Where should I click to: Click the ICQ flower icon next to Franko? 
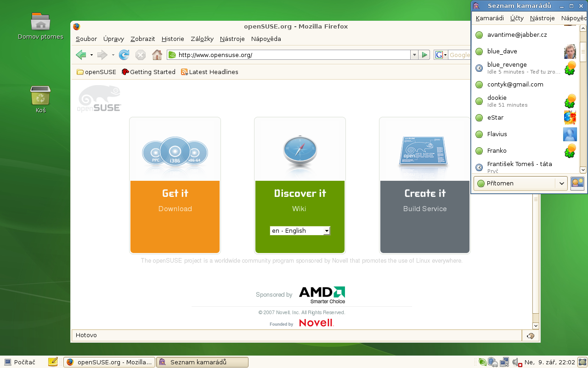click(x=570, y=151)
